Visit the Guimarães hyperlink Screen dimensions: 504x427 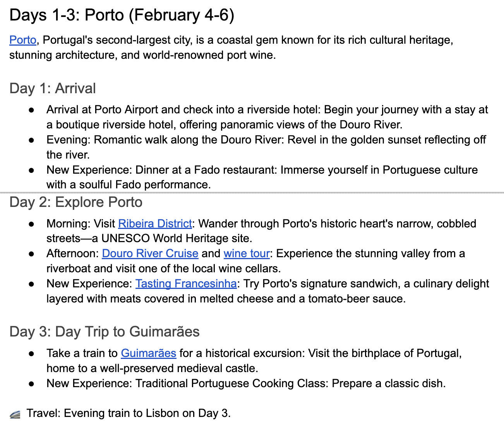(149, 353)
